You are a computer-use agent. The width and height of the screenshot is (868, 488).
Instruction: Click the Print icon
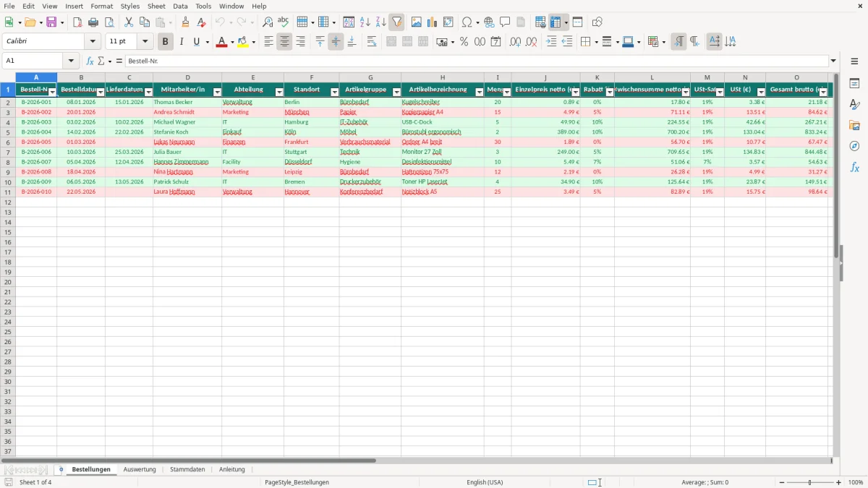coord(93,22)
